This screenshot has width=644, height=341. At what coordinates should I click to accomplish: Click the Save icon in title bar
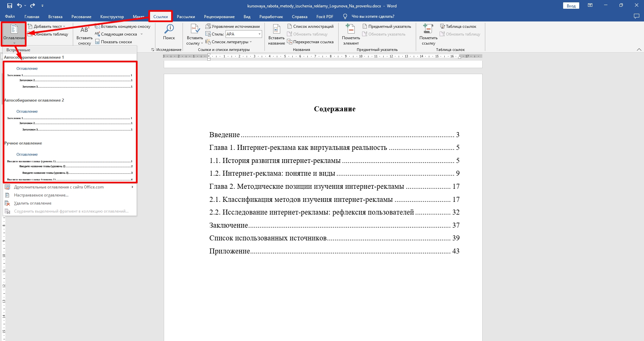coord(9,6)
